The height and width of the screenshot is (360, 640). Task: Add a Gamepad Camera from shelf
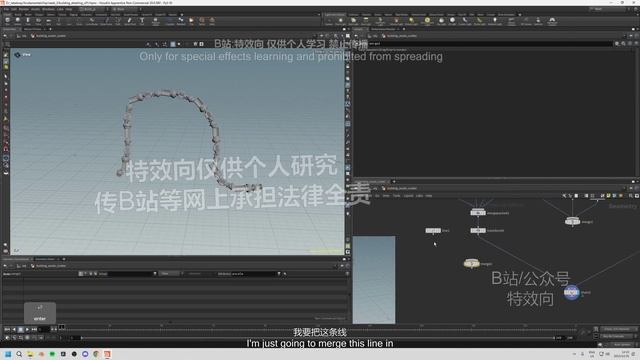coord(552,21)
